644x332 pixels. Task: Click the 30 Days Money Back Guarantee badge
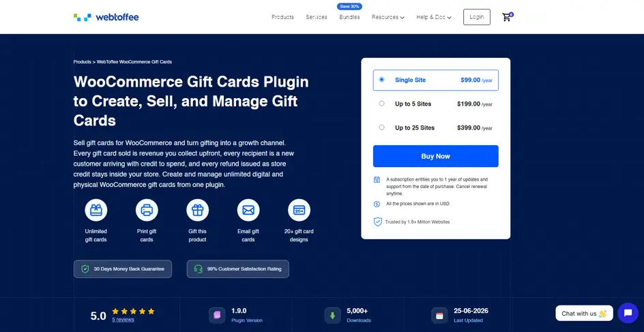point(123,269)
